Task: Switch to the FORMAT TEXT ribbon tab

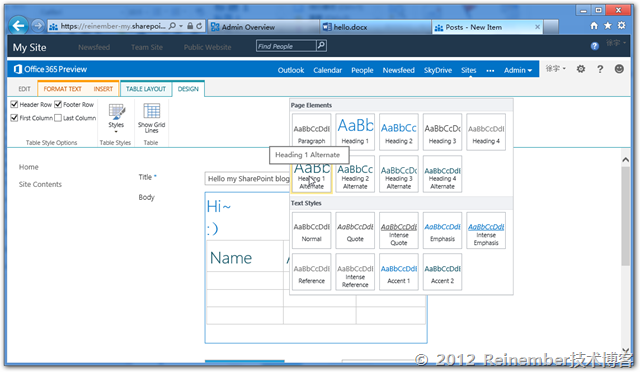Action: click(x=62, y=89)
